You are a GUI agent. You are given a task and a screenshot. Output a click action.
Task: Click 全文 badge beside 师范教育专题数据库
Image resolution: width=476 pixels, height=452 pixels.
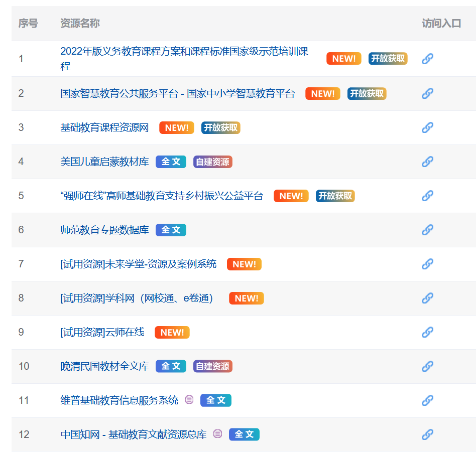(x=171, y=230)
